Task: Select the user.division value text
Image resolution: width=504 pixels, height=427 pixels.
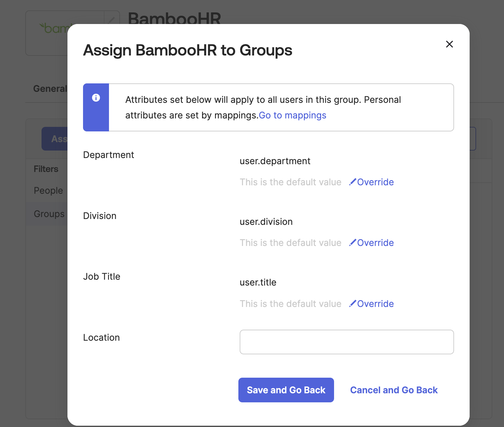Action: 266,222
